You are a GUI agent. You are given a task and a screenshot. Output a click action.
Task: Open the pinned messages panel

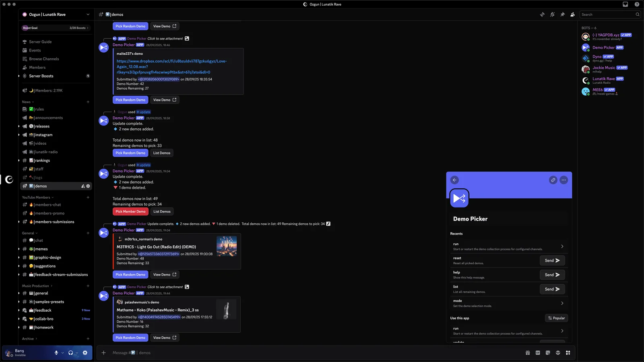[x=562, y=14]
